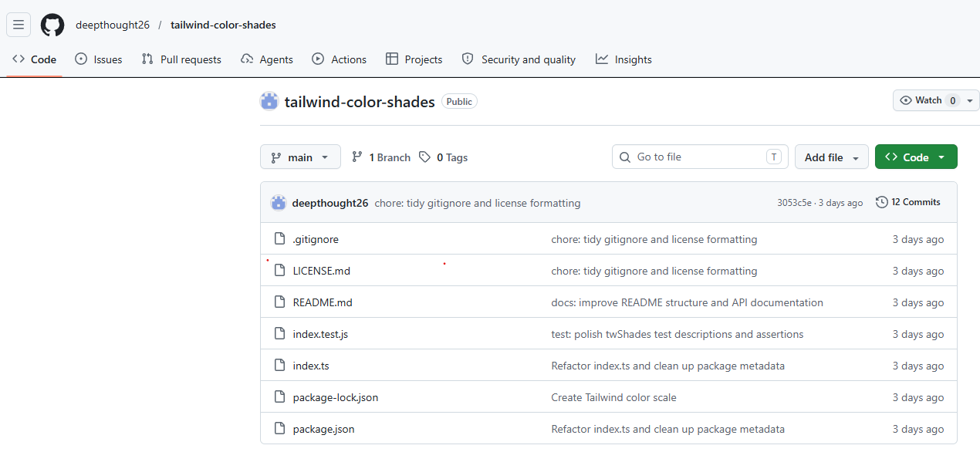Open the hamburger navigation menu
The height and width of the screenshot is (452, 980).
tap(19, 25)
